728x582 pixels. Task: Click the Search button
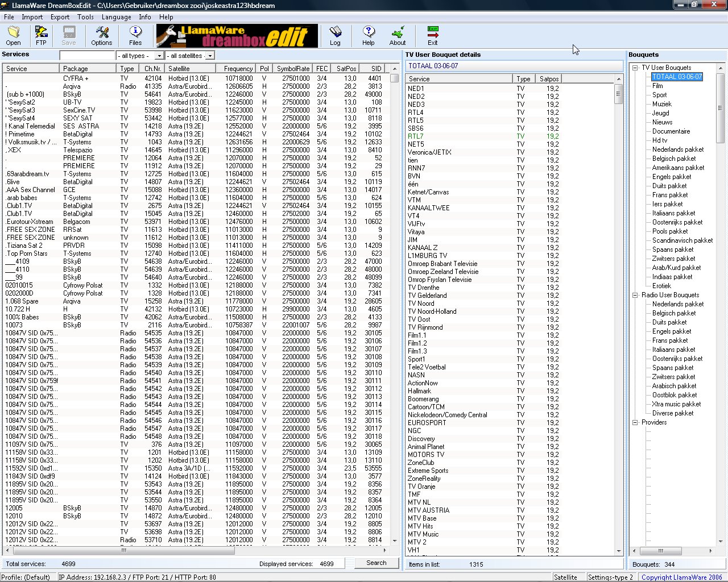(x=376, y=563)
